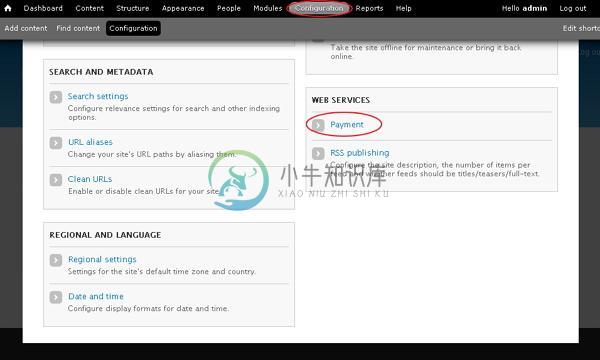
Task: Open the Content menu
Action: pyautogui.click(x=90, y=8)
